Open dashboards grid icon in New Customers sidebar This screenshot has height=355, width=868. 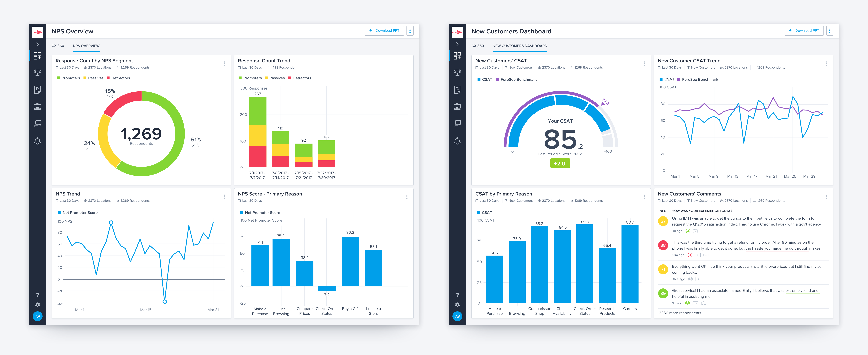click(457, 56)
